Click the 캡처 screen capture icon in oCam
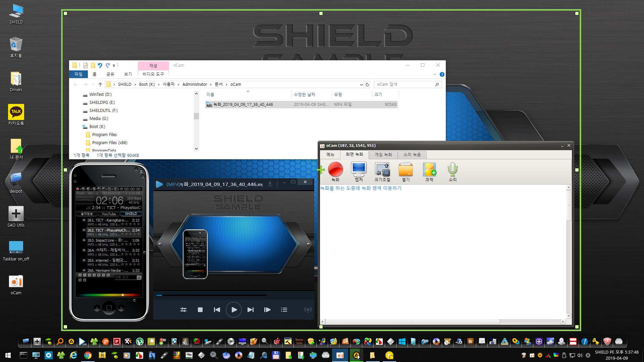Screen dimensions: 644x362 tap(359, 172)
